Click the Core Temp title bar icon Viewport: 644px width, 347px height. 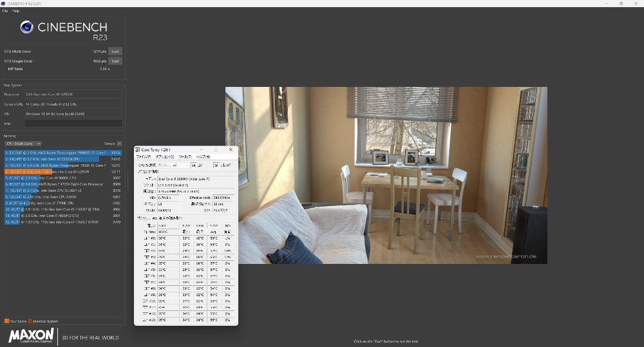tap(138, 150)
